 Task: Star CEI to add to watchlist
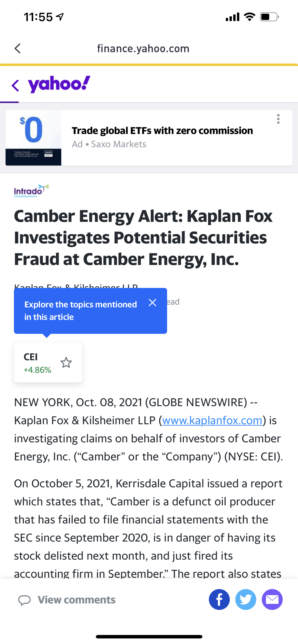(66, 363)
